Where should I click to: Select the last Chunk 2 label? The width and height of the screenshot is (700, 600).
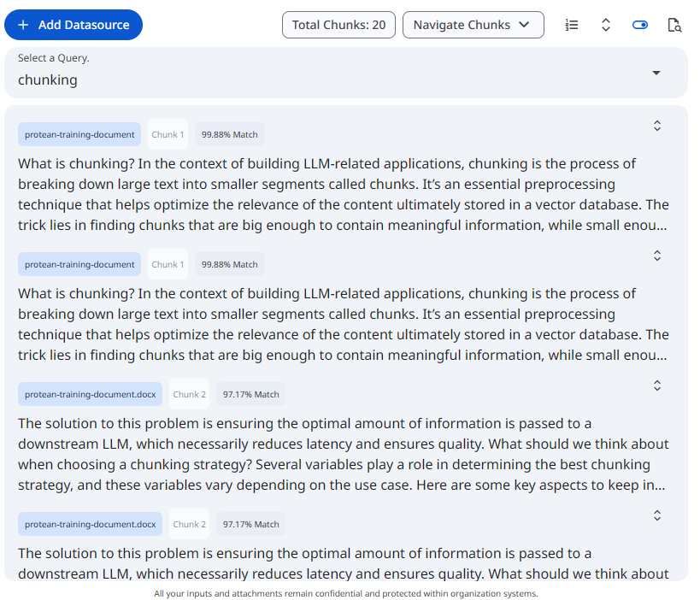click(x=189, y=524)
